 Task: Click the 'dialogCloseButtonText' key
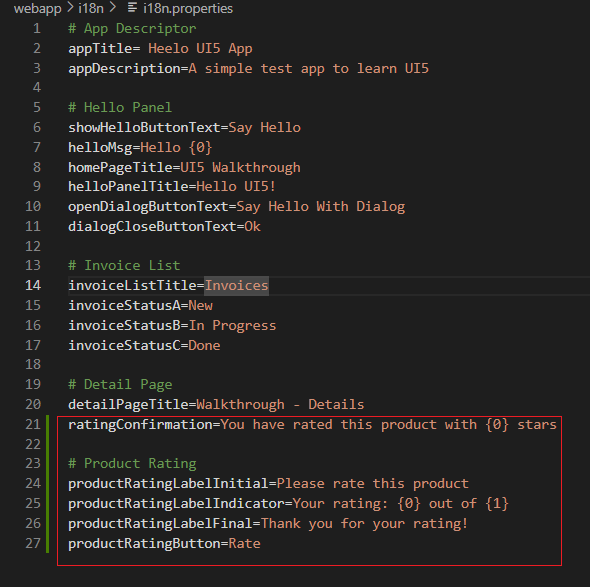[x=152, y=227]
